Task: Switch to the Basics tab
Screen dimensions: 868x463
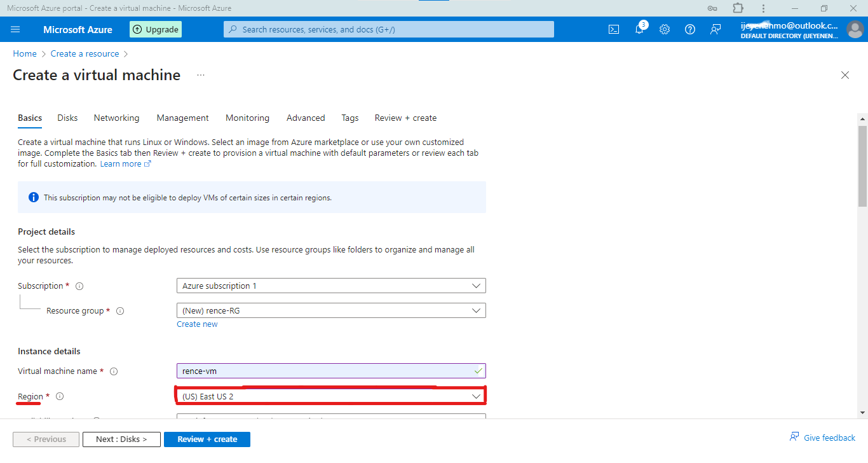Action: click(x=30, y=118)
